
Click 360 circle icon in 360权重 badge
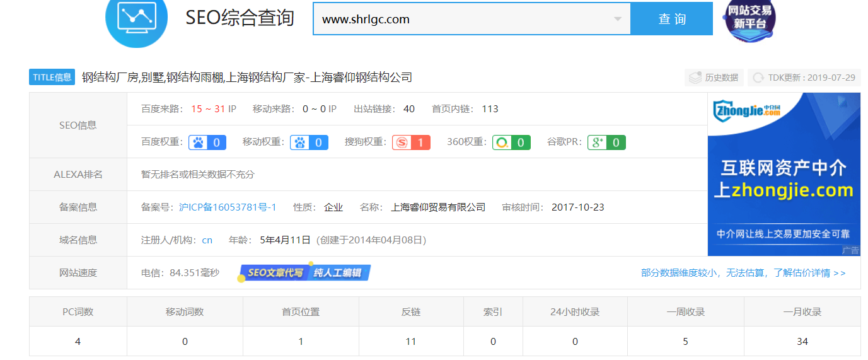(502, 142)
